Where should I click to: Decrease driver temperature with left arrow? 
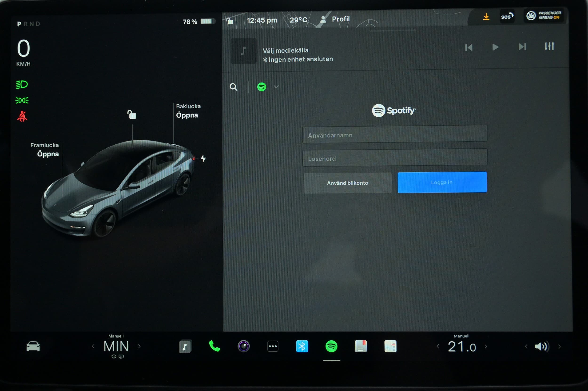pyautogui.click(x=93, y=346)
